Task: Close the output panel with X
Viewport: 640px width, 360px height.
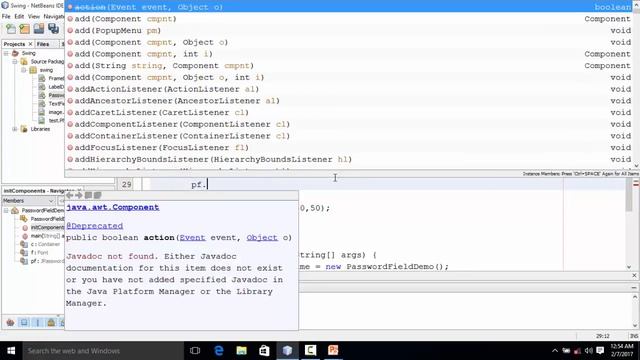Action: [x=634, y=276]
